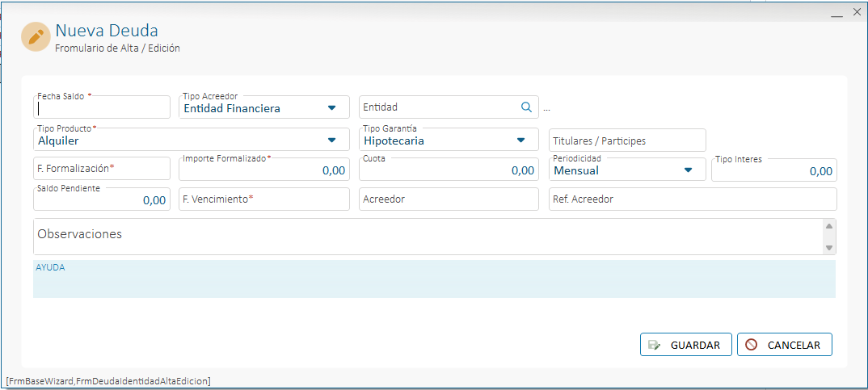The image size is (868, 390).
Task: Click the orange pencil edit icon
Action: coord(36,37)
